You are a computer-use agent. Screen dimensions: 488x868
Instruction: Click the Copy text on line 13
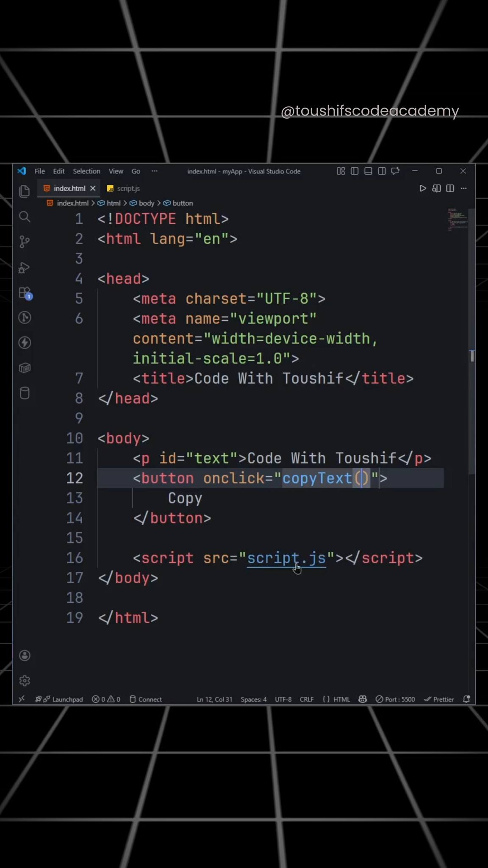point(185,498)
